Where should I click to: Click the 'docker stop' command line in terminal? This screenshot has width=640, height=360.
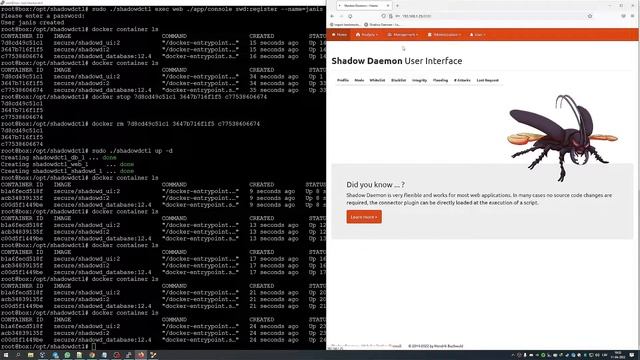133,97
